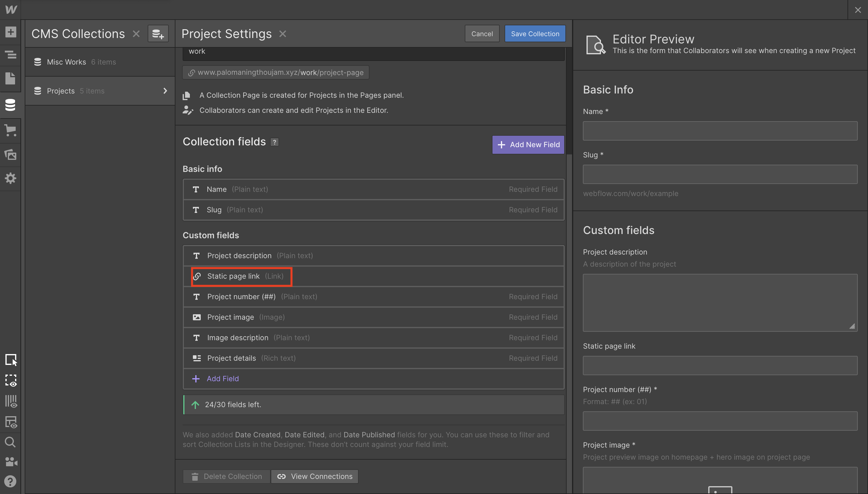Screen dimensions: 868x494
Task: Click Add New Field button
Action: pyautogui.click(x=528, y=144)
